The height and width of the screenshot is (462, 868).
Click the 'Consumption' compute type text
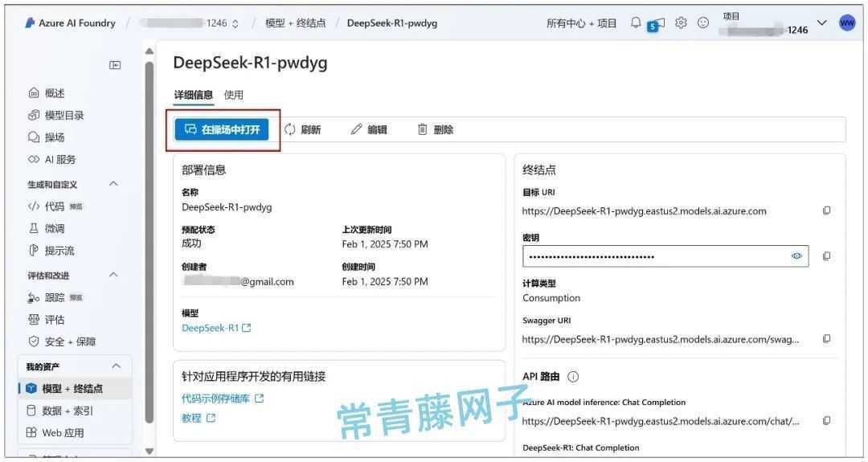point(551,297)
